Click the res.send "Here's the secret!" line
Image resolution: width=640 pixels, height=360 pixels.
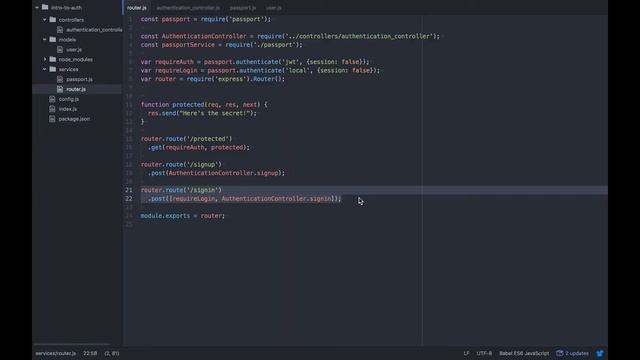202,113
